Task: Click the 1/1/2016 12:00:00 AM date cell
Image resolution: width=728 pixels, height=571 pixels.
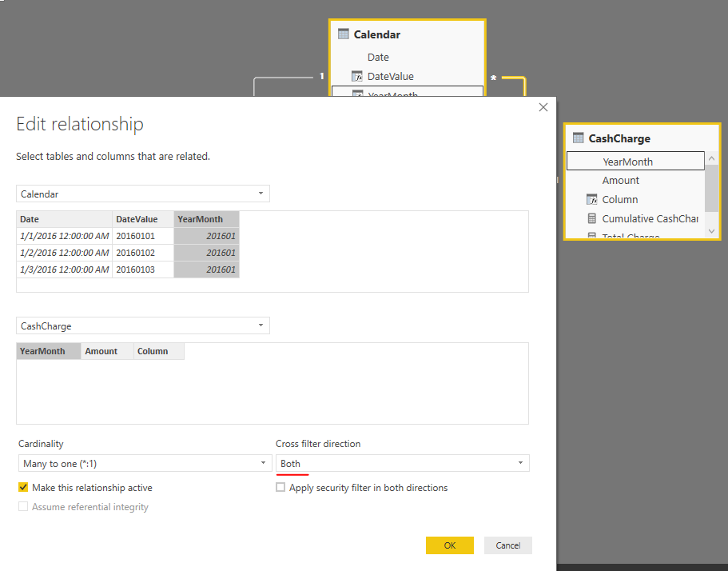Action: pos(64,236)
